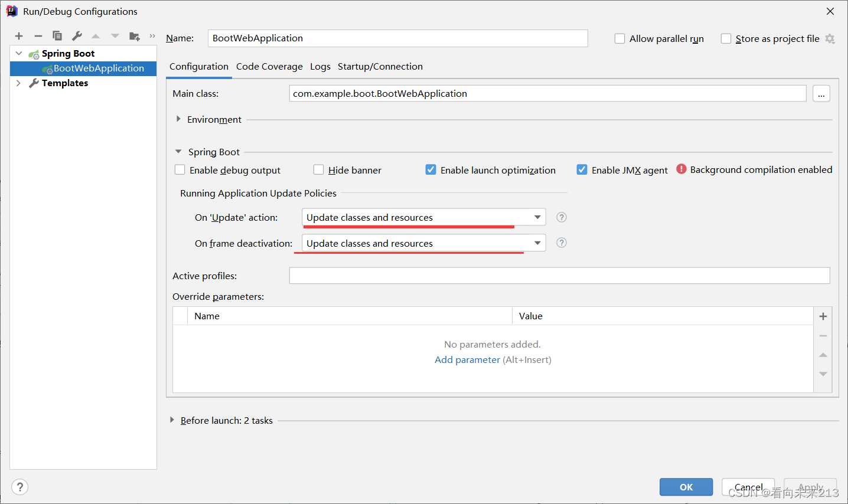Disable Enable JMX agent checkbox
Image resolution: width=848 pixels, height=504 pixels.
click(582, 170)
